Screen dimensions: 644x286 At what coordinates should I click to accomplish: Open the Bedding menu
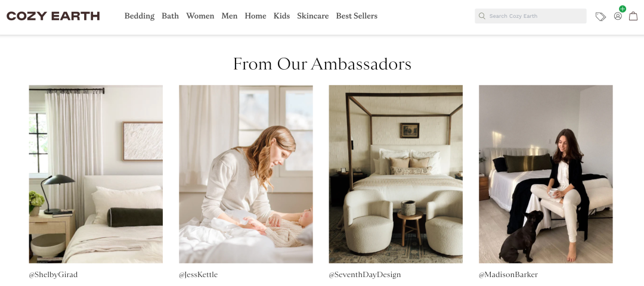pos(139,16)
